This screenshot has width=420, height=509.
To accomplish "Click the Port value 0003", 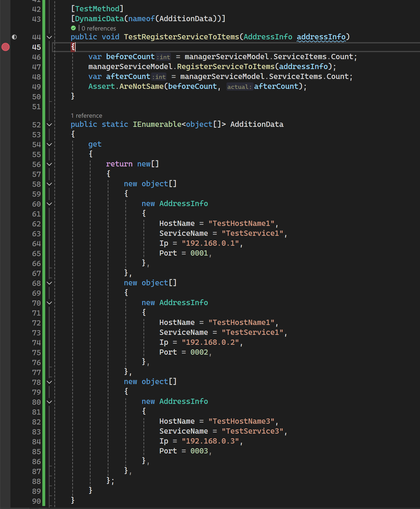I will click(x=199, y=451).
